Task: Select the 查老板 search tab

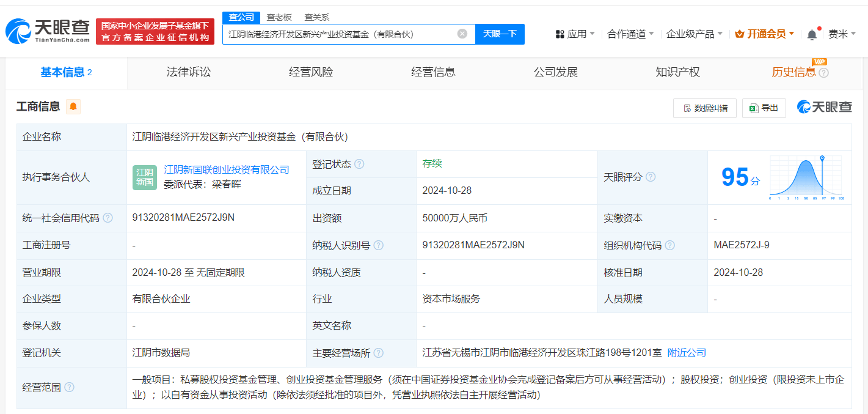Action: pyautogui.click(x=279, y=17)
